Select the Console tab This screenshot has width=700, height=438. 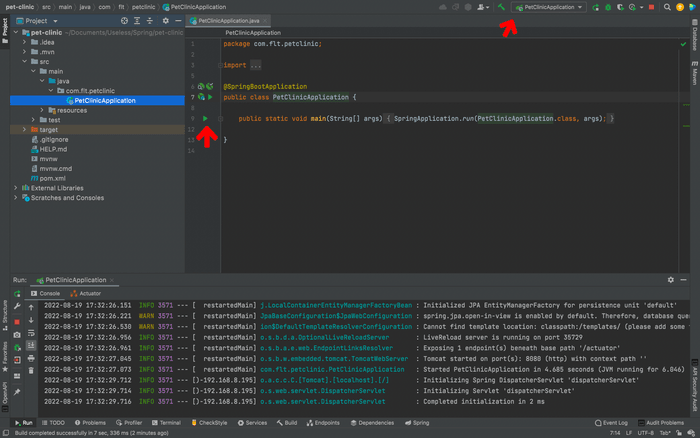coord(45,293)
